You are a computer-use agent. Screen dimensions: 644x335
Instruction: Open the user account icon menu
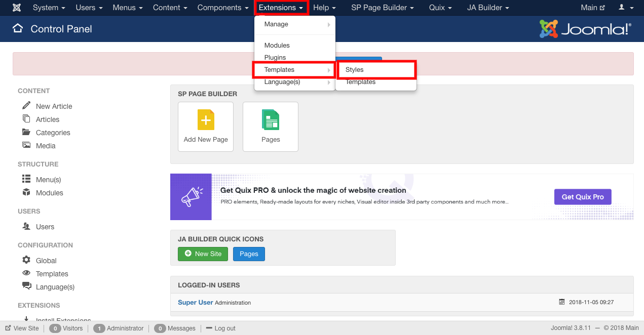(x=626, y=8)
